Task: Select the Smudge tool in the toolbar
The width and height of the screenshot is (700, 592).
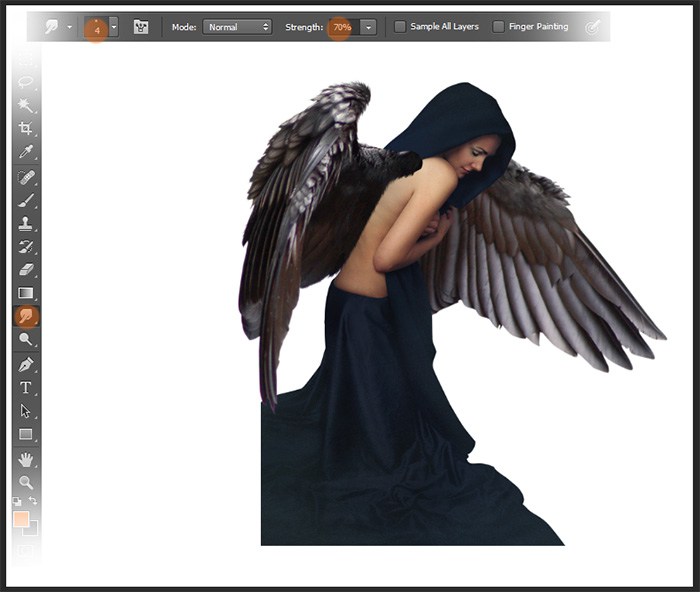Action: click(25, 316)
